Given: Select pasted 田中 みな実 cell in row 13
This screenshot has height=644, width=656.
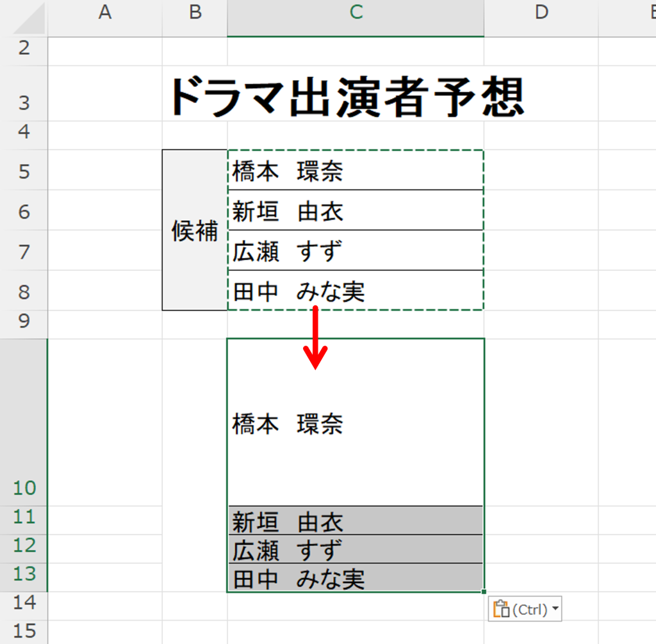Looking at the screenshot, I should [356, 578].
